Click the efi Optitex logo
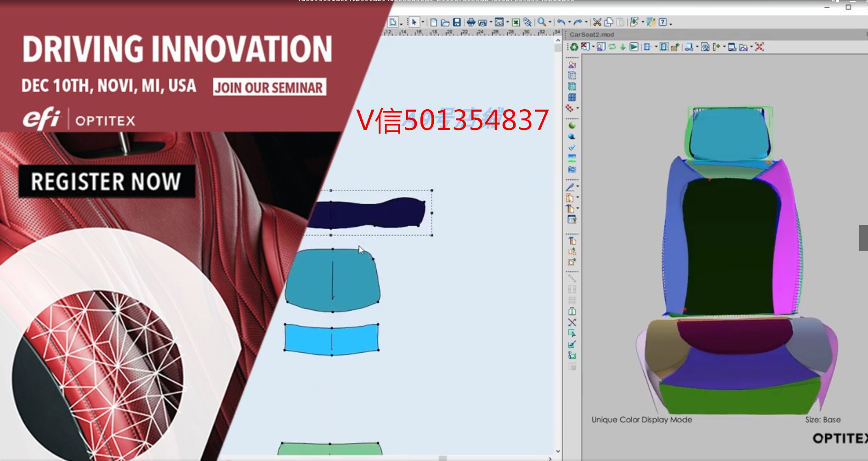 click(x=79, y=119)
